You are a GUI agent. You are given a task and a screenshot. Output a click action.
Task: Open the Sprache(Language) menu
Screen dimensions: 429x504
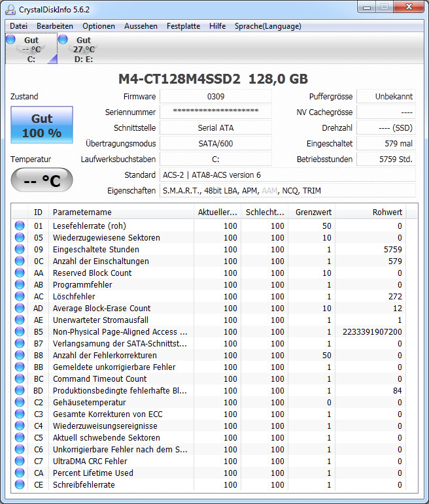(x=268, y=26)
